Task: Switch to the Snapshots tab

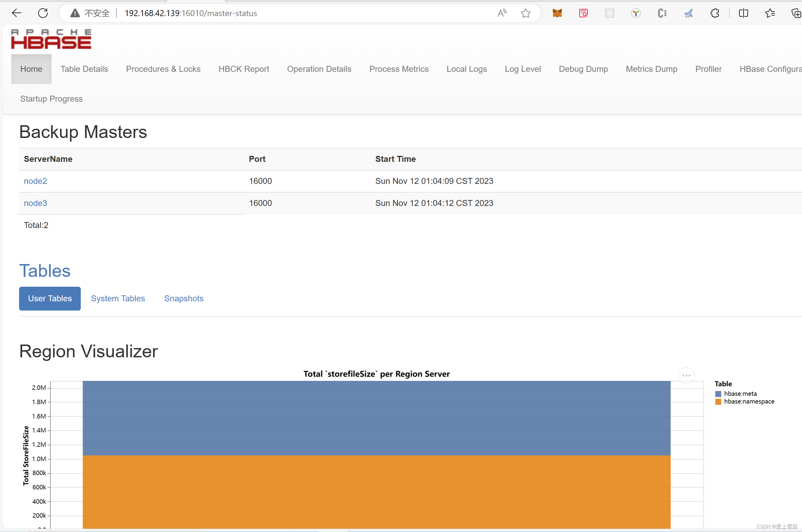Action: 184,298
